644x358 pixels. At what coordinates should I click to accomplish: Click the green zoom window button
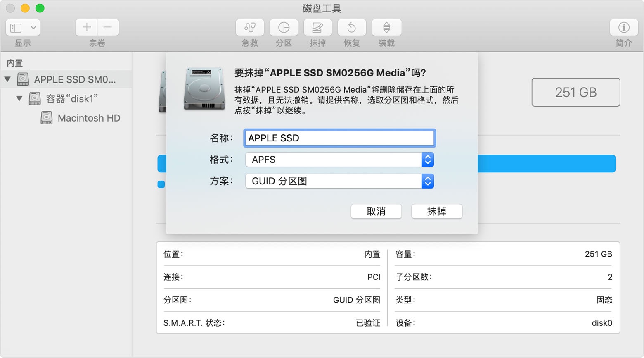coord(40,8)
